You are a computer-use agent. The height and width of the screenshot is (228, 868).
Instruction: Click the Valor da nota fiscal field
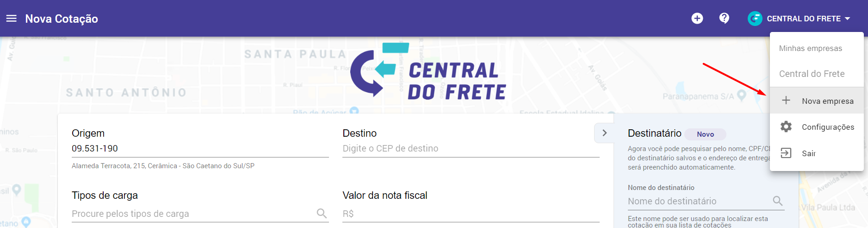click(x=471, y=214)
